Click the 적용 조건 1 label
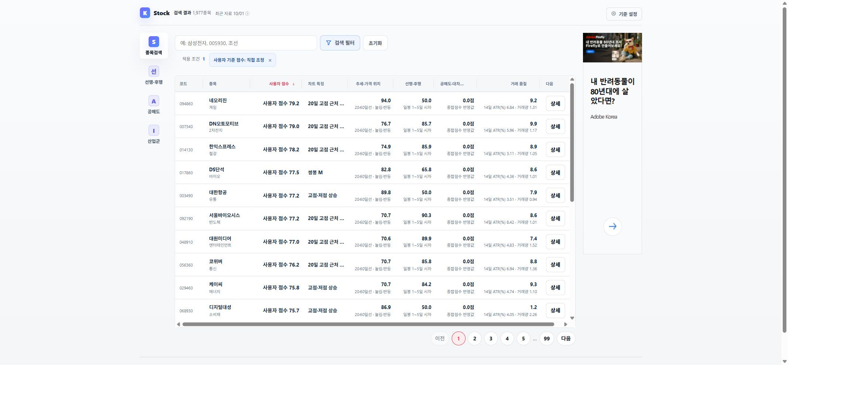This screenshot has width=868, height=405. tap(193, 59)
